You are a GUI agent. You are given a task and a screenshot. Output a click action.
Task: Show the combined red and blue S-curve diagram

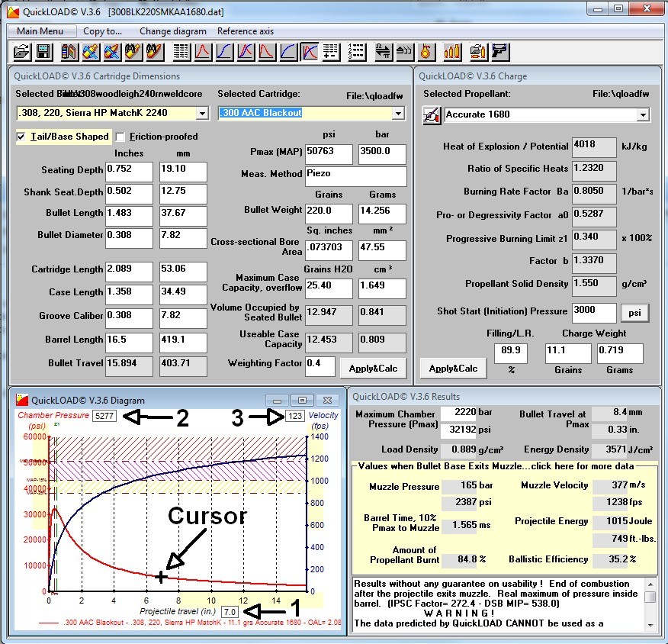pyautogui.click(x=246, y=52)
